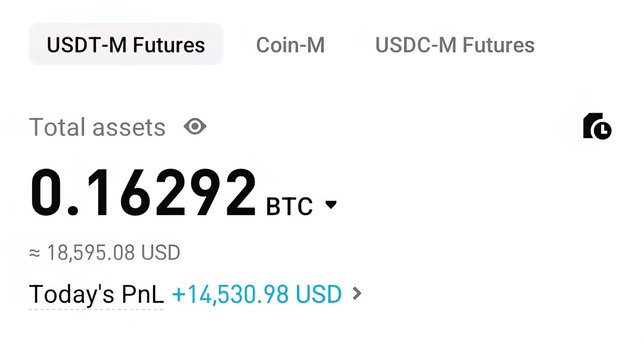Hide balance using the eye icon
The height and width of the screenshot is (344, 644).
(195, 127)
